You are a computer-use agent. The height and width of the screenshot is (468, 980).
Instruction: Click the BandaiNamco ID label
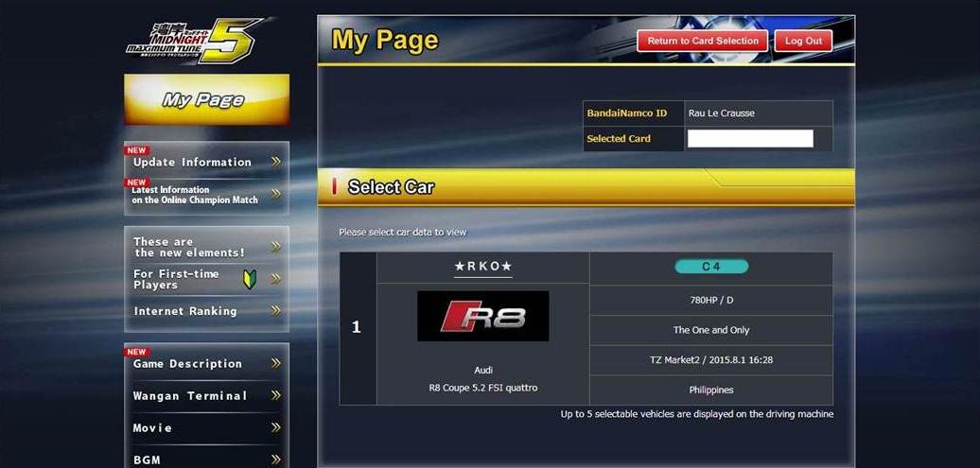[627, 113]
